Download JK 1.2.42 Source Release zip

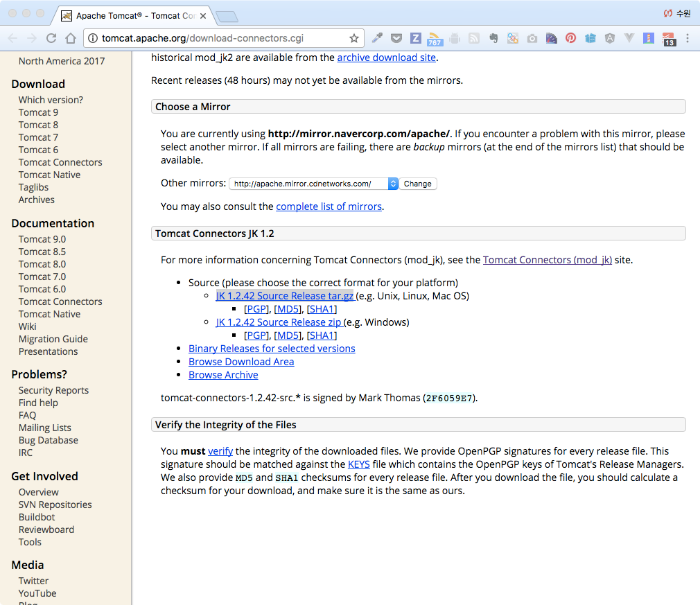click(279, 322)
